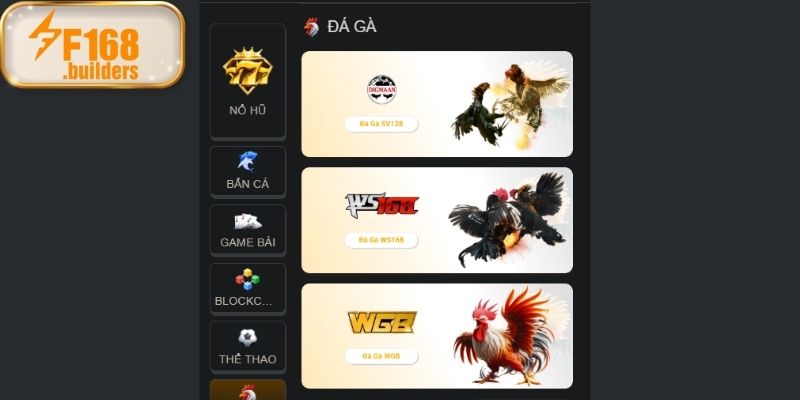Click the Digmaan round logo
The image size is (800, 400).
coord(382,89)
